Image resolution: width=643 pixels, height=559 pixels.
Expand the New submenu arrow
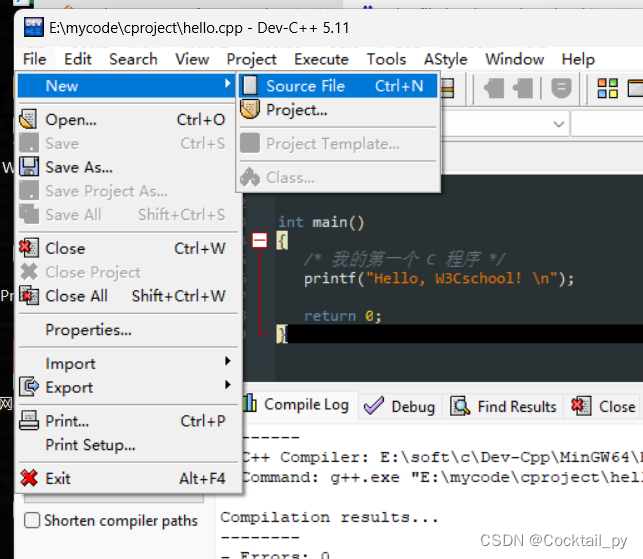(x=228, y=84)
